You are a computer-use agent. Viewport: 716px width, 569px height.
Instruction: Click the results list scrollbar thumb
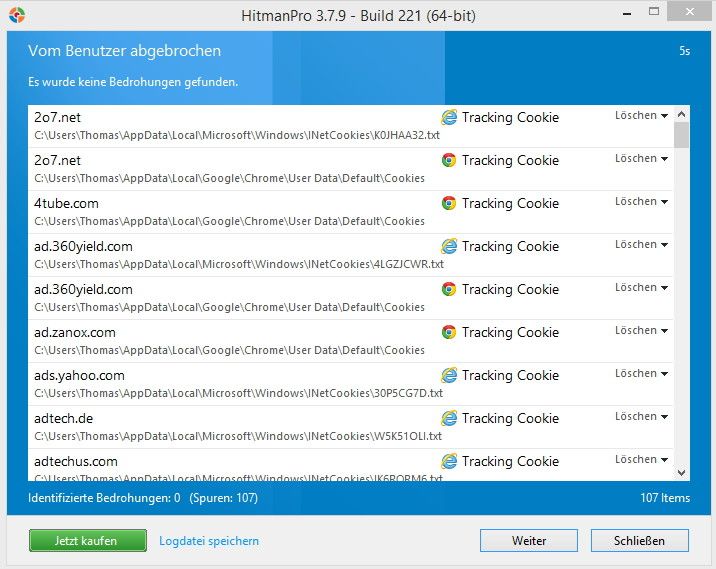(x=681, y=135)
